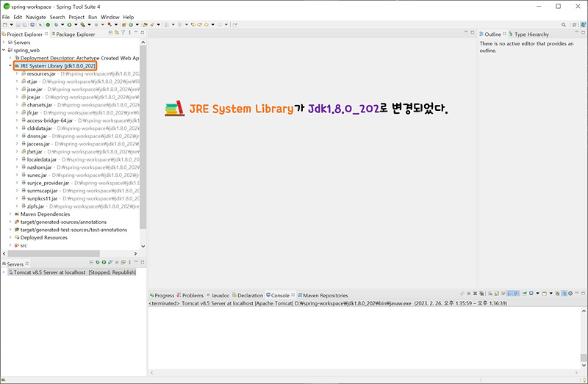Toggle show console when standard out changes
588x384 pixels.
click(x=509, y=294)
